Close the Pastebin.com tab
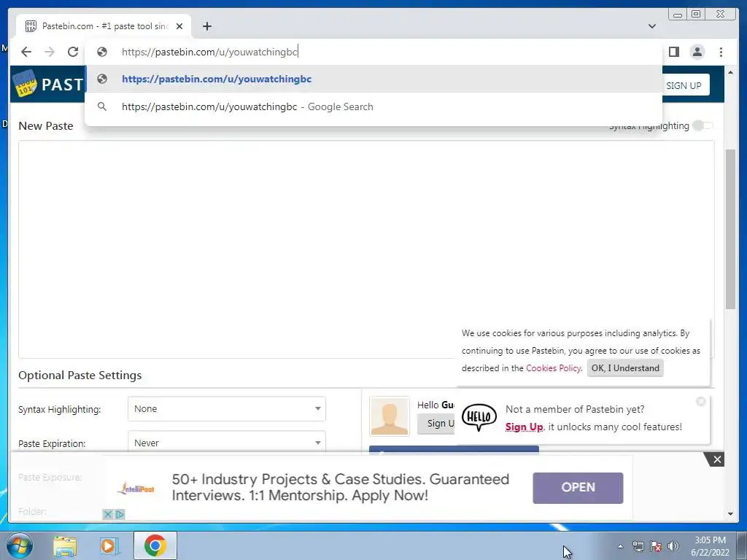 pos(179,26)
